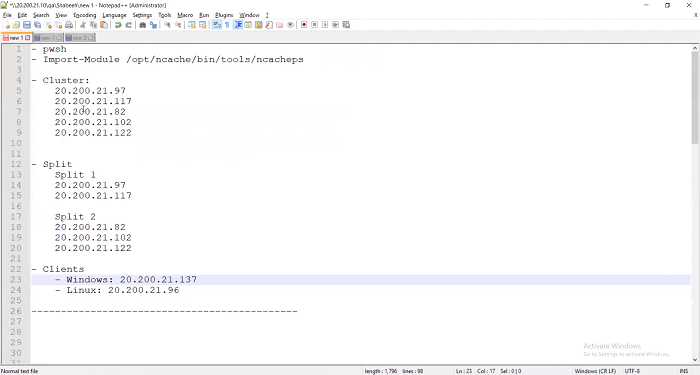Click Windows (CR LF) in status bar
Image resolution: width=700 pixels, height=375 pixels.
click(x=595, y=371)
